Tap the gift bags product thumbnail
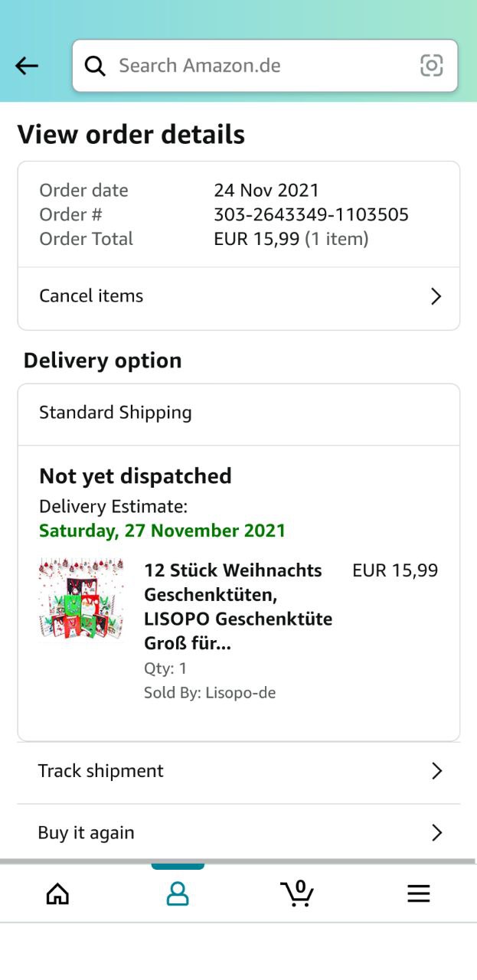Viewport: 477px width, 980px height. pos(81,599)
